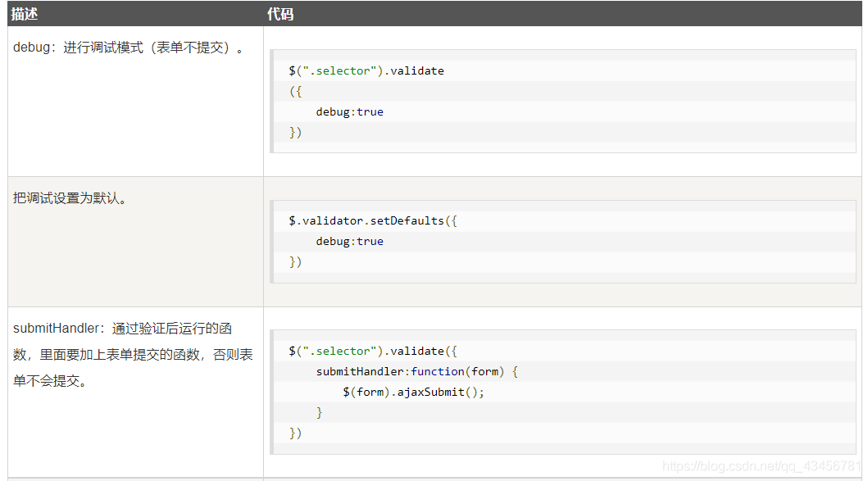Click the submitHandler:function(form) { code line

point(417,371)
